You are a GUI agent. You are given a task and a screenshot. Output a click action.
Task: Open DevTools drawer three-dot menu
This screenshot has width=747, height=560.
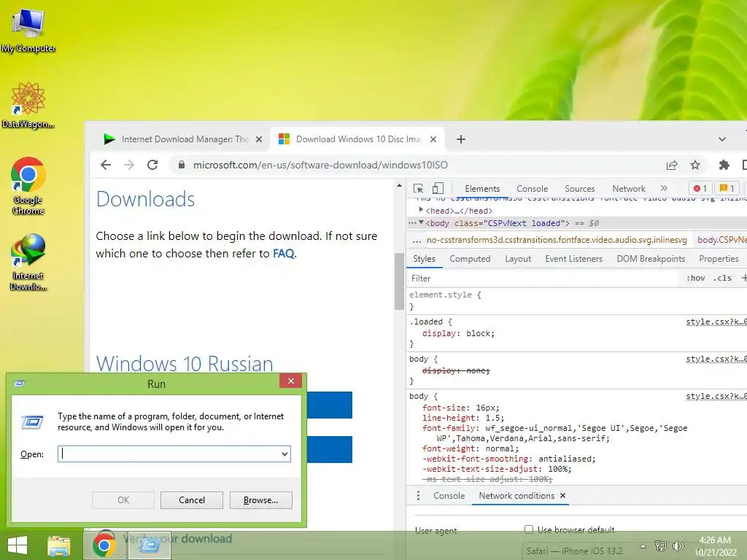pos(418,496)
